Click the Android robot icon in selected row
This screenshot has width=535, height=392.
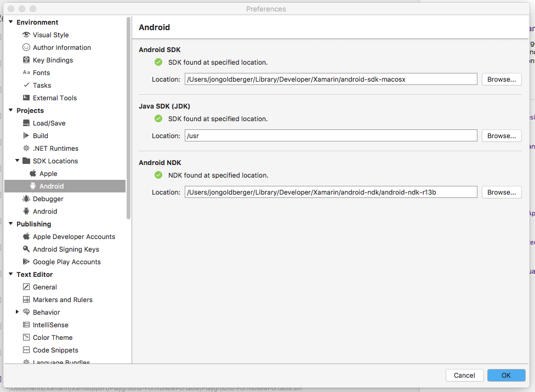[33, 186]
